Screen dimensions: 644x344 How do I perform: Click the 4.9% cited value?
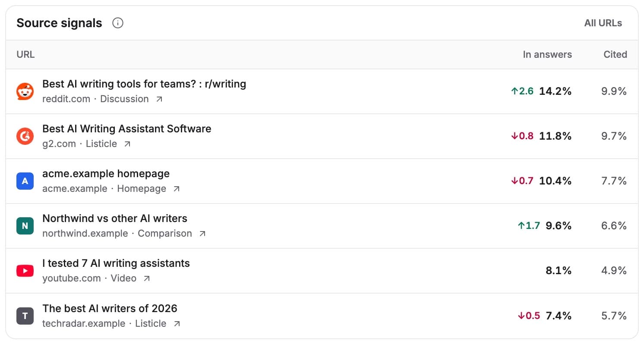(614, 271)
